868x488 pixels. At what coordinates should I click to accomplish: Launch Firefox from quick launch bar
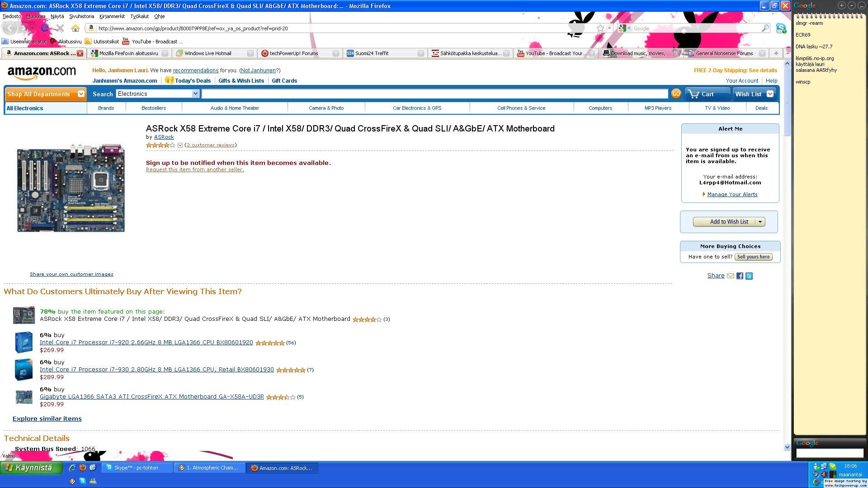pos(82,468)
